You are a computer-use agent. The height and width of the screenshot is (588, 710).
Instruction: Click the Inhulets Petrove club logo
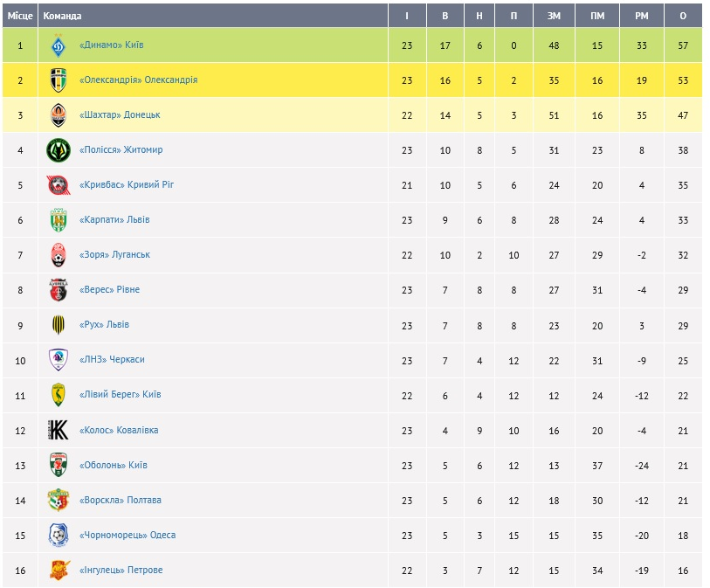click(59, 570)
